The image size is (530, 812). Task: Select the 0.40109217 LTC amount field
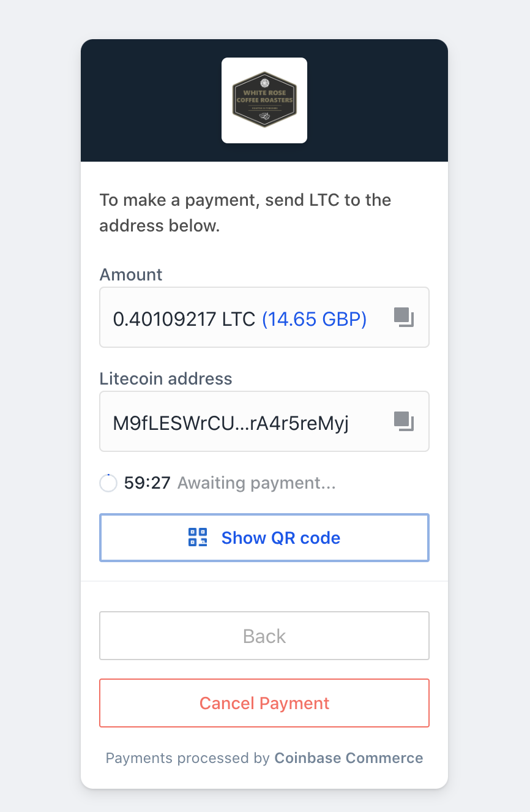264,317
